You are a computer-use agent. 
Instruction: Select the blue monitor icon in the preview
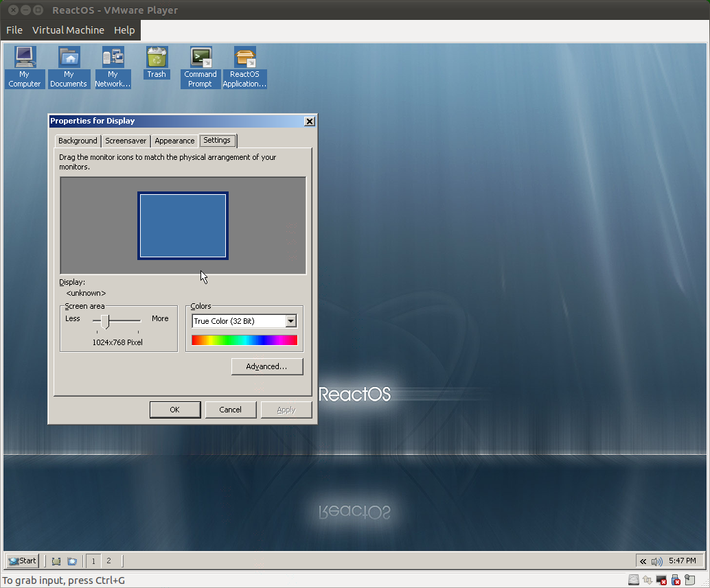coord(183,224)
